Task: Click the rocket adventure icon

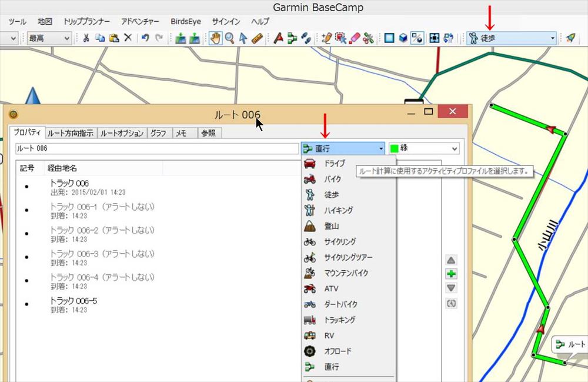Action: (x=571, y=38)
